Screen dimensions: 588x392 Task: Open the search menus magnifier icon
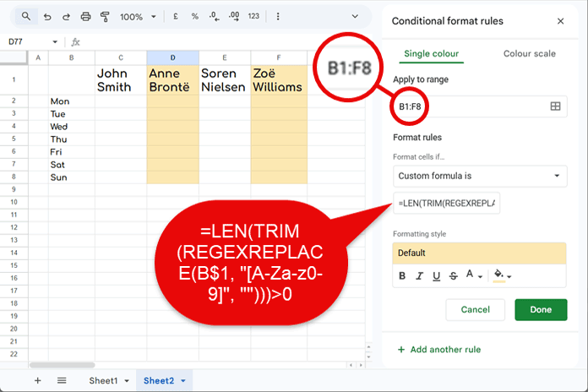[x=26, y=17]
